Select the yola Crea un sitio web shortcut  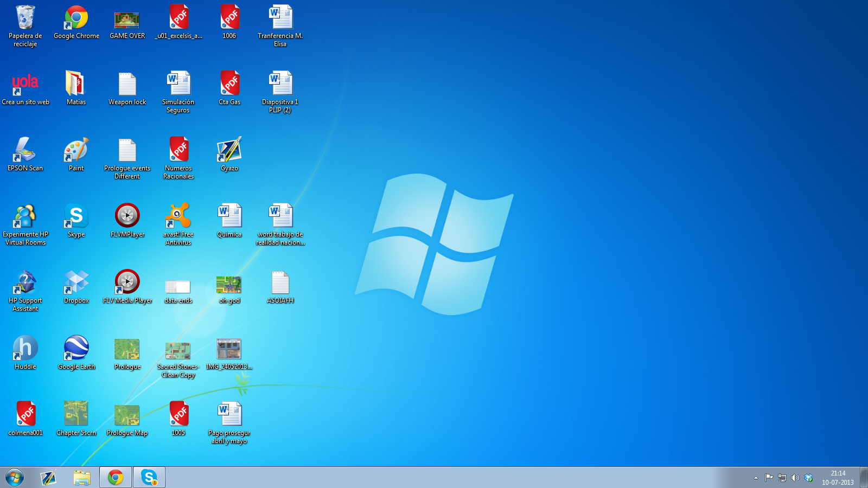[x=25, y=89]
